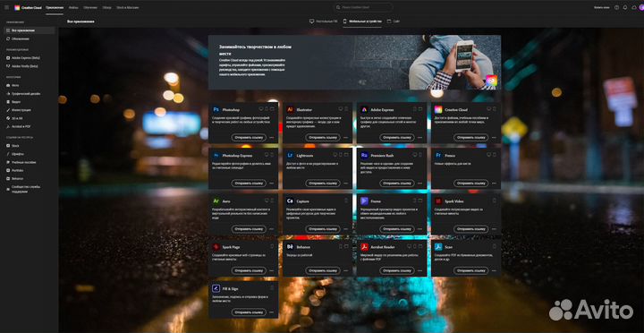Viewport: 644px width, 333px height.
Task: Open more options on Behance card
Action: tap(345, 271)
